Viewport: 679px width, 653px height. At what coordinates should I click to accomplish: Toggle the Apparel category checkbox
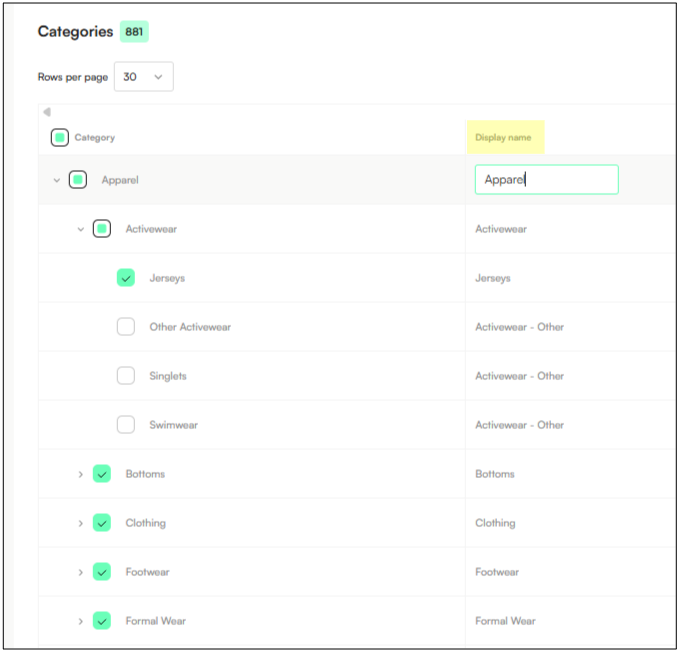click(x=78, y=180)
